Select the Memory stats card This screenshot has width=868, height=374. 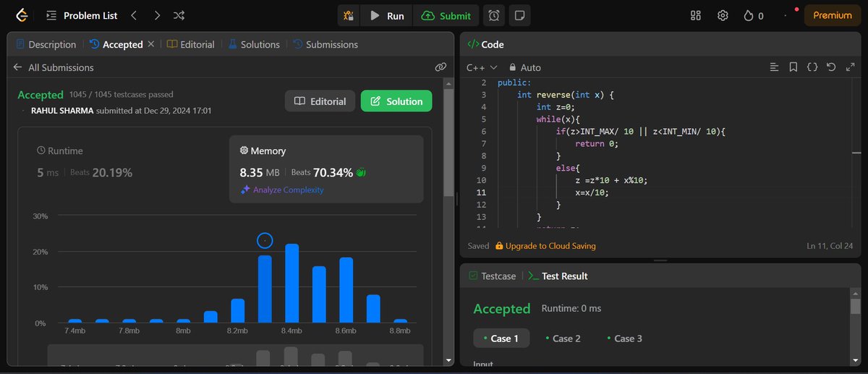pyautogui.click(x=327, y=168)
